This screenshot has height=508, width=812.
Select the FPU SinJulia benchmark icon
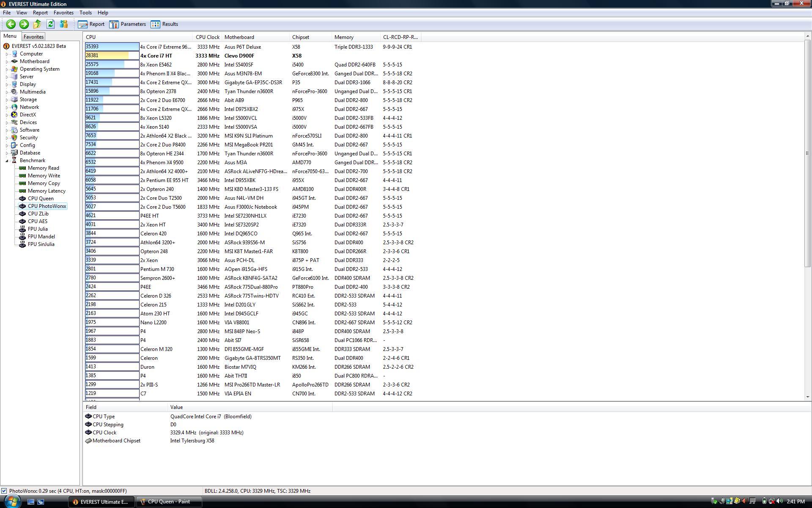(x=22, y=244)
